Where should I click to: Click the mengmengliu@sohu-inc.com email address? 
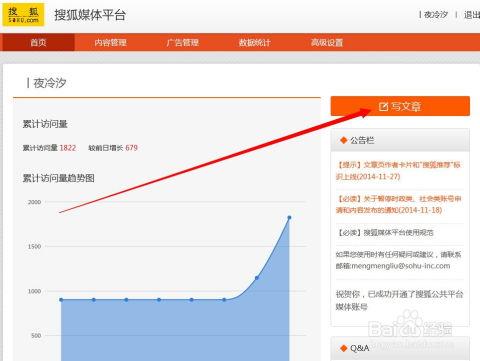pos(401,266)
